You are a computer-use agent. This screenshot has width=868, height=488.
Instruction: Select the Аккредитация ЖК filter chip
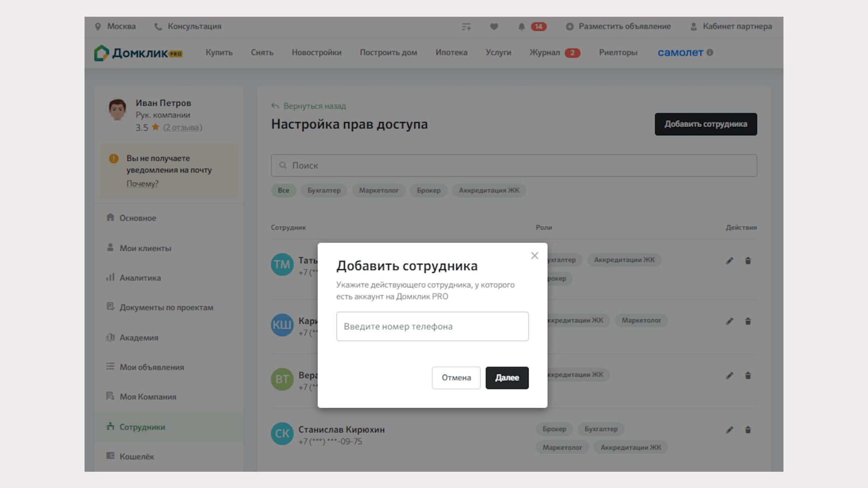[x=489, y=191]
